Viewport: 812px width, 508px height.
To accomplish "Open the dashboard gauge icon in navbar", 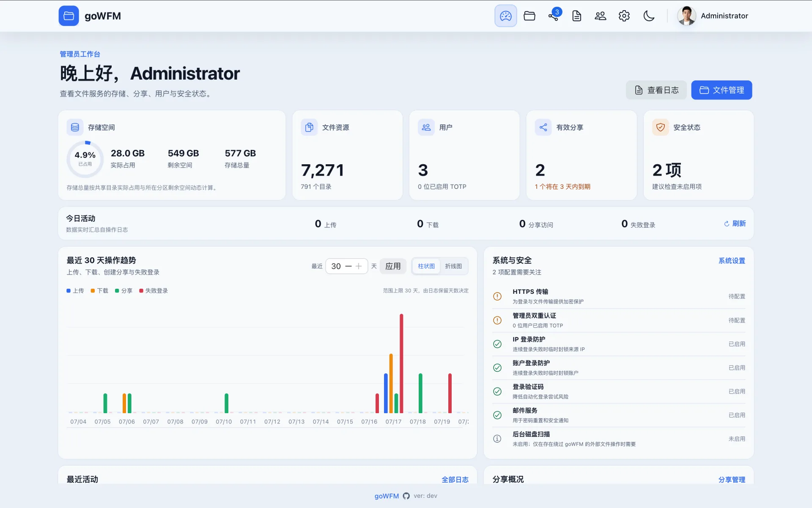I will pos(505,16).
